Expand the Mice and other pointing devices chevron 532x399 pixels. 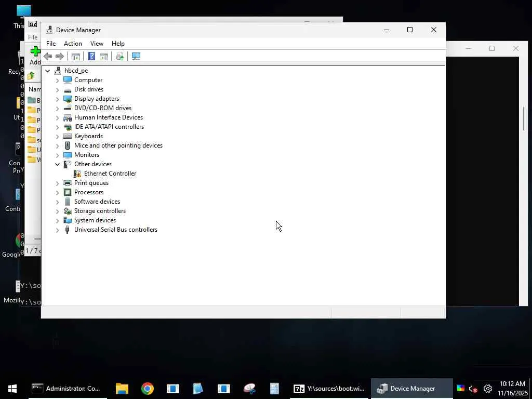pos(57,145)
